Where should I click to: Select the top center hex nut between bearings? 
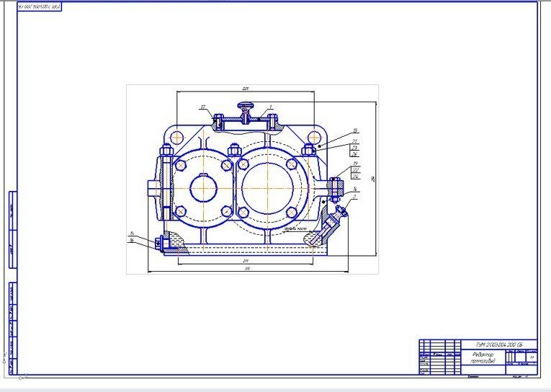233,150
